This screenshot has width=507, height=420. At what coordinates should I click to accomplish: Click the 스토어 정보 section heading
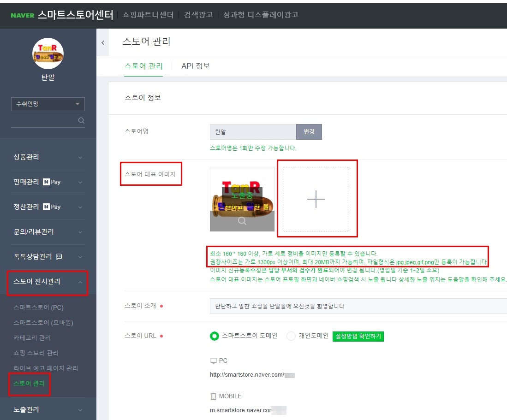tap(143, 98)
